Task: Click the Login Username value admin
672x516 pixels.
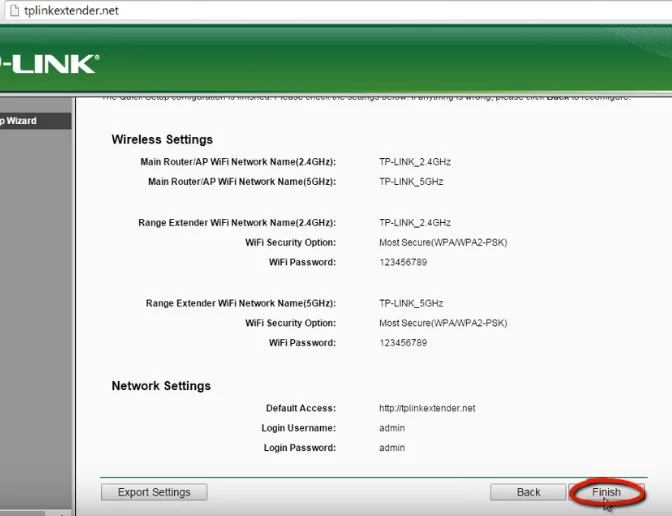Action: [x=392, y=428]
